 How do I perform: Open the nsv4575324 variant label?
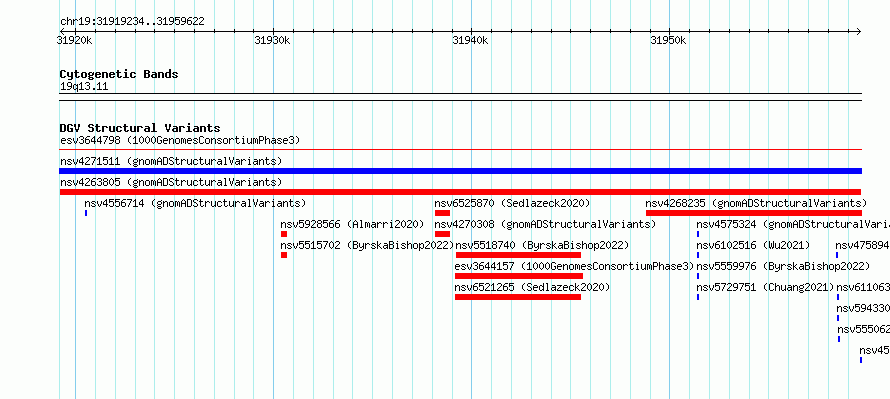click(x=793, y=224)
